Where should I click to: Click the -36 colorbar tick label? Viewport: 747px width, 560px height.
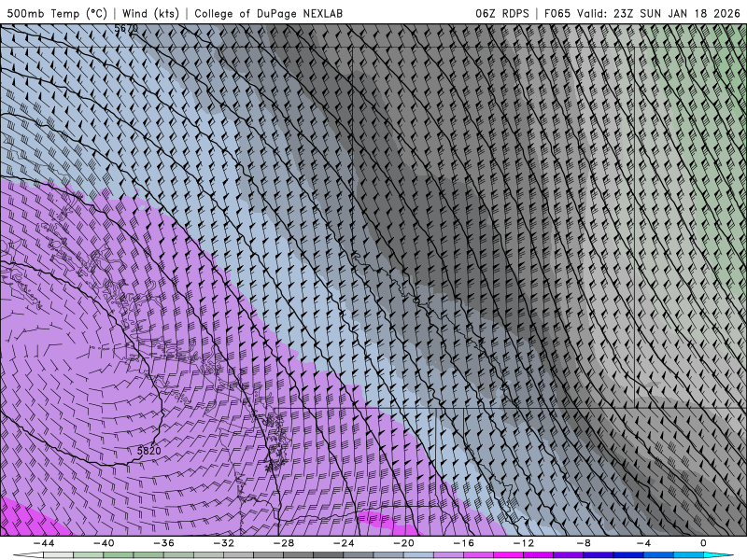point(163,543)
